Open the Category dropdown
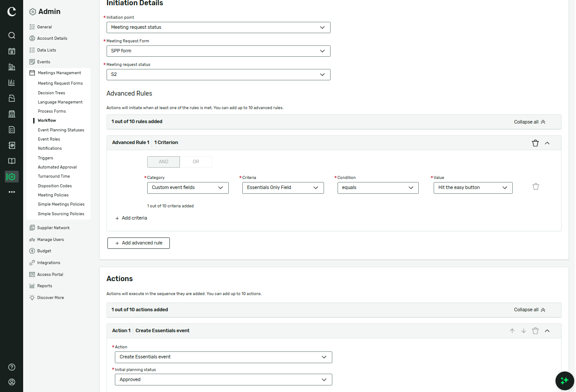This screenshot has width=576, height=392. click(188, 188)
